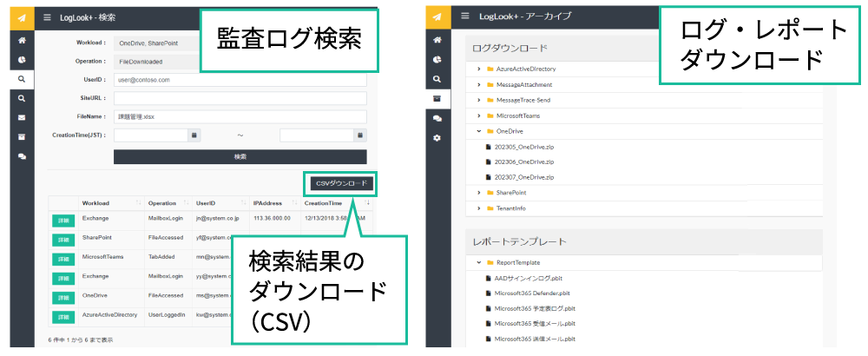Click the chat bubble icon in archive sidebar

(x=437, y=118)
